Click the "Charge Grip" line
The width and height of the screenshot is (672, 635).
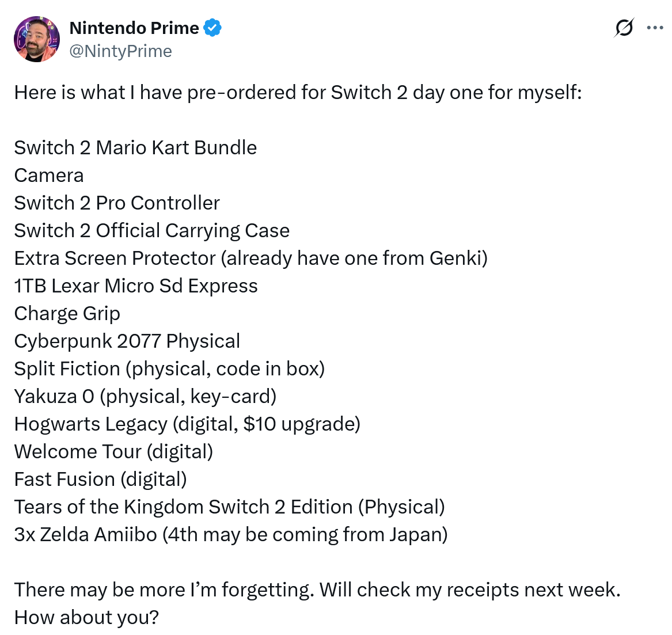point(67,313)
